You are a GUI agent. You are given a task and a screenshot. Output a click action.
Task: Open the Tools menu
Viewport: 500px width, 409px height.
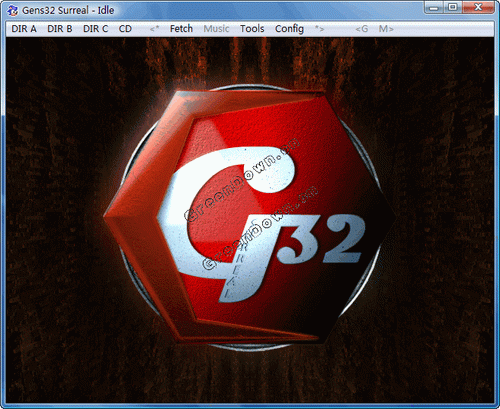point(252,29)
